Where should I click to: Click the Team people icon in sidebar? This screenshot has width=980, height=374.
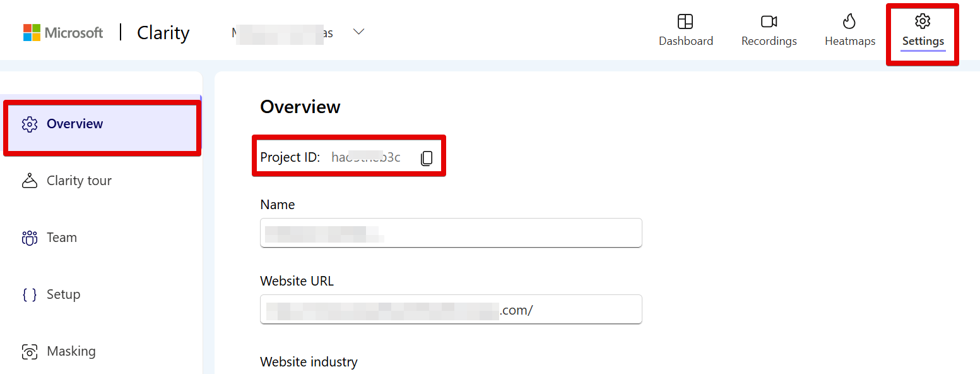(29, 237)
